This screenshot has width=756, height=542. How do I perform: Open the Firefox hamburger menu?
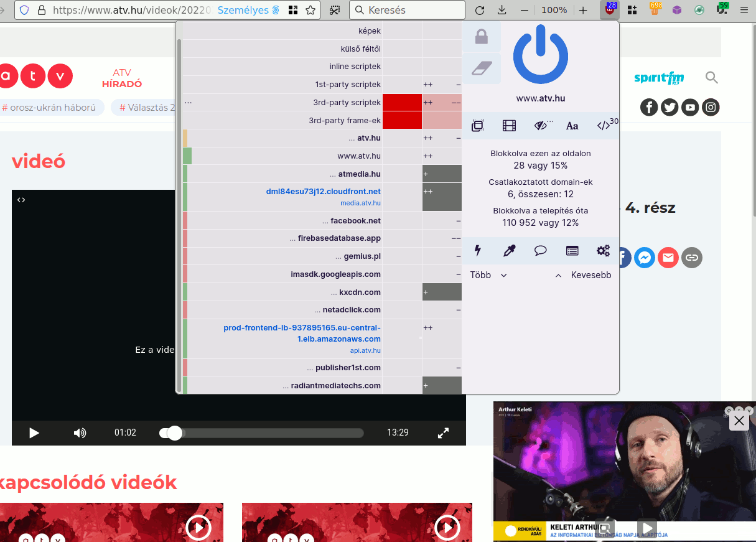tap(744, 10)
